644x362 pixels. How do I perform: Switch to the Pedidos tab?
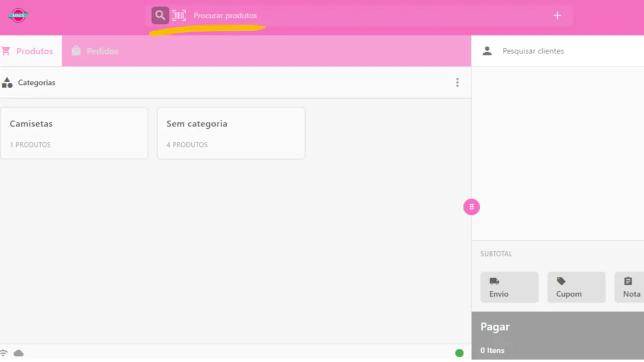(x=95, y=51)
